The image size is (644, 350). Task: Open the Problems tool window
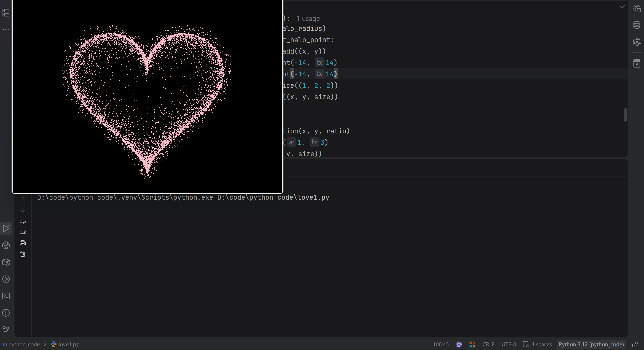click(6, 313)
